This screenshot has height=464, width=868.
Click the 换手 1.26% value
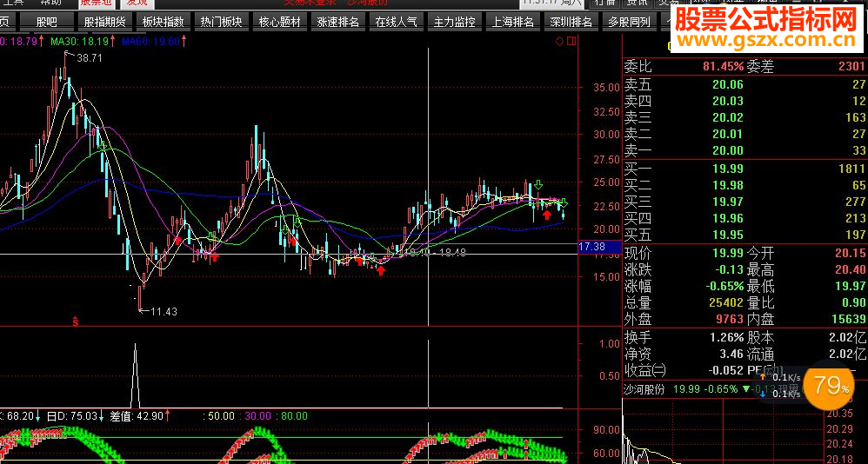tap(727, 337)
